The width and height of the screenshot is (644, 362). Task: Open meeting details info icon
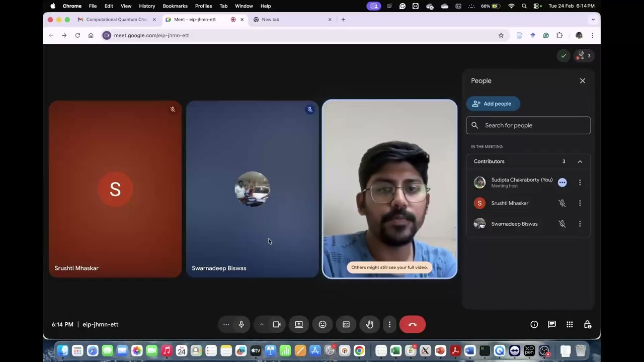pyautogui.click(x=534, y=324)
